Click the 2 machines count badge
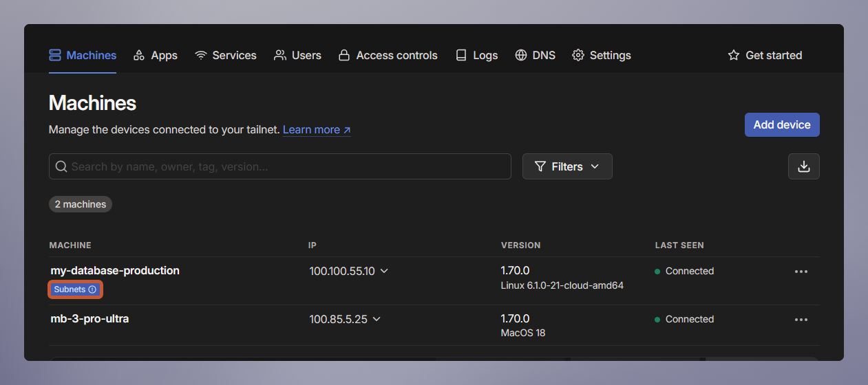868x385 pixels. click(x=81, y=204)
